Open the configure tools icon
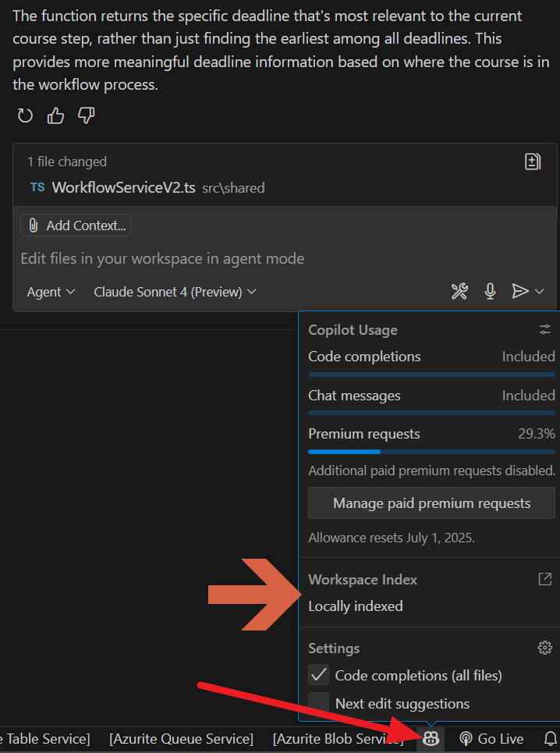560x753 pixels. click(x=459, y=291)
